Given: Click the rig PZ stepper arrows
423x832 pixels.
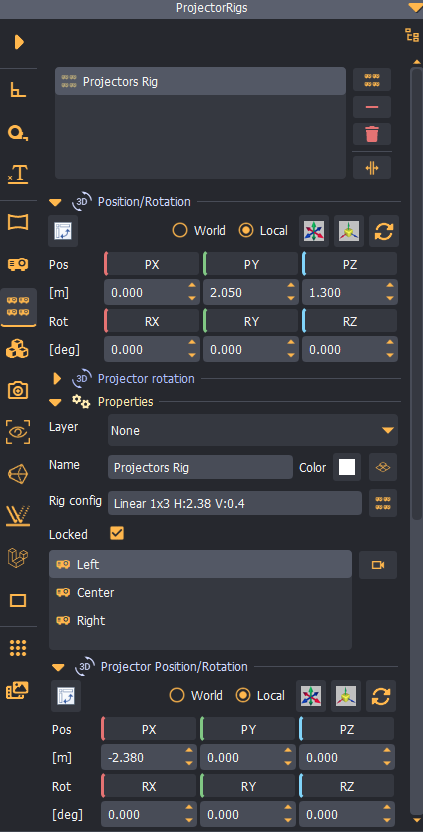Looking at the screenshot, I should pyautogui.click(x=390, y=292).
